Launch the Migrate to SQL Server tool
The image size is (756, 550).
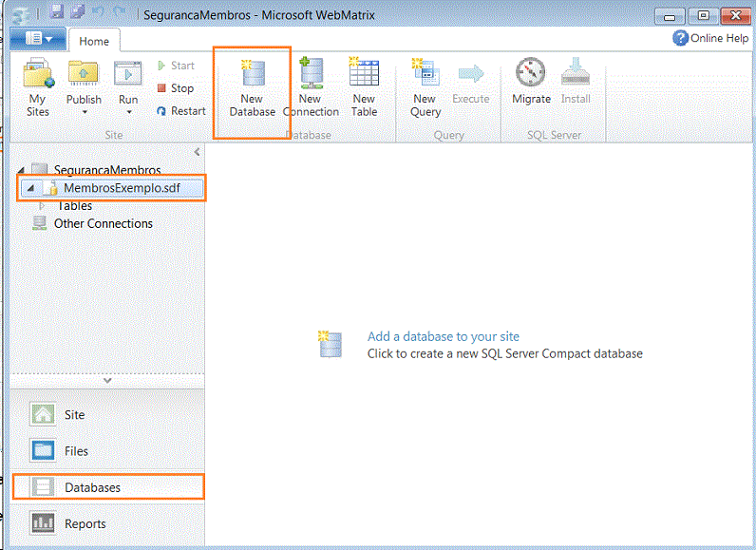coord(531,81)
